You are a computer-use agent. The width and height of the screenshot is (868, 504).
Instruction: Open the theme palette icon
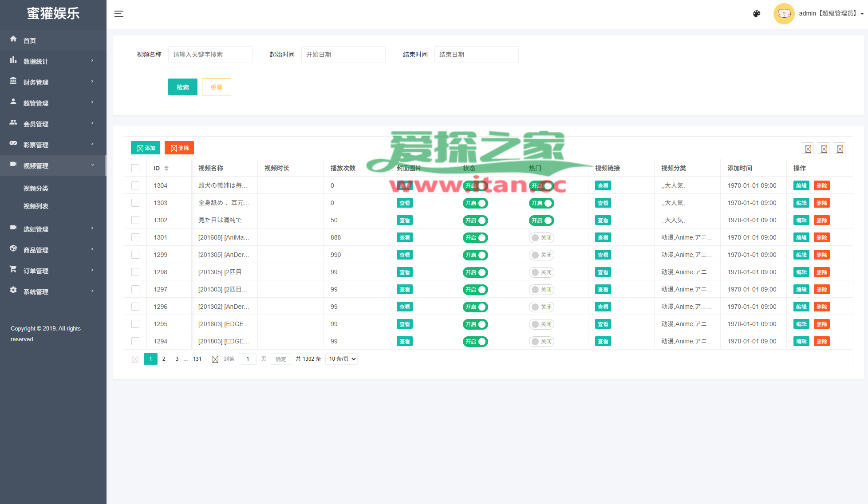click(x=757, y=14)
